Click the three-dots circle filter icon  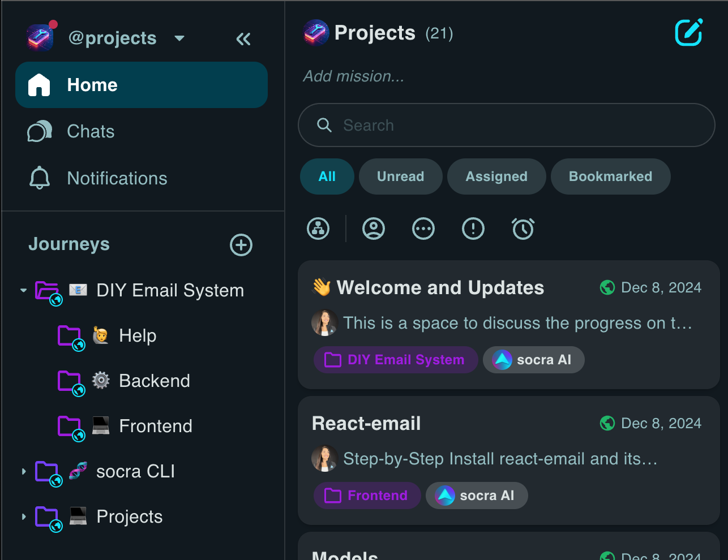[423, 229]
